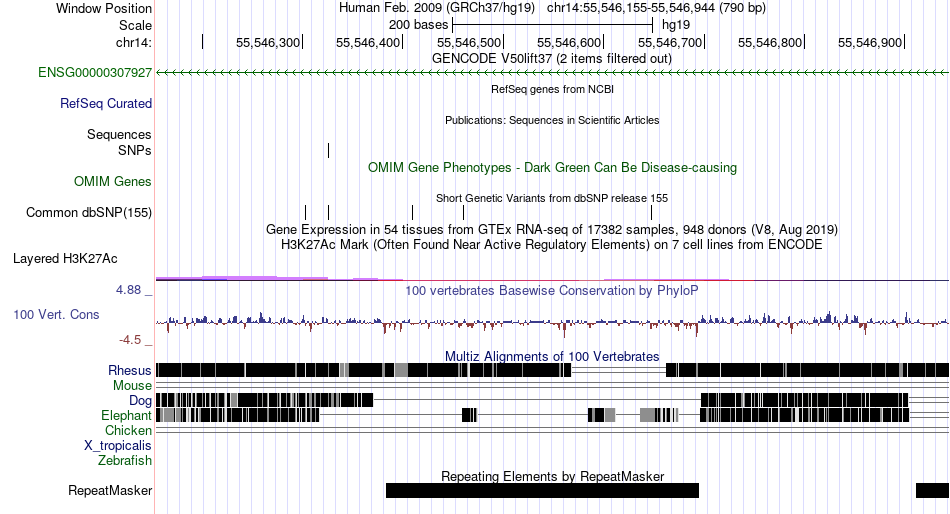This screenshot has height=514, width=950.
Task: Click the Sequences track label
Action: (119, 135)
